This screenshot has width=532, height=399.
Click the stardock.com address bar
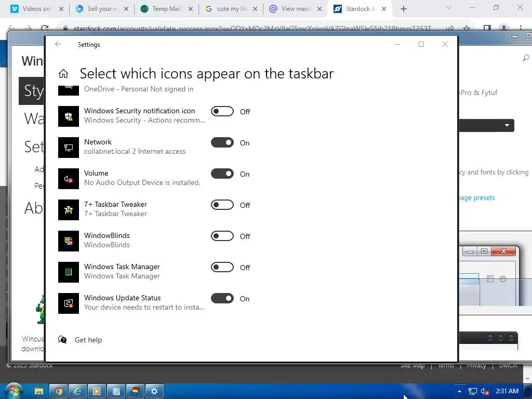pos(253,28)
